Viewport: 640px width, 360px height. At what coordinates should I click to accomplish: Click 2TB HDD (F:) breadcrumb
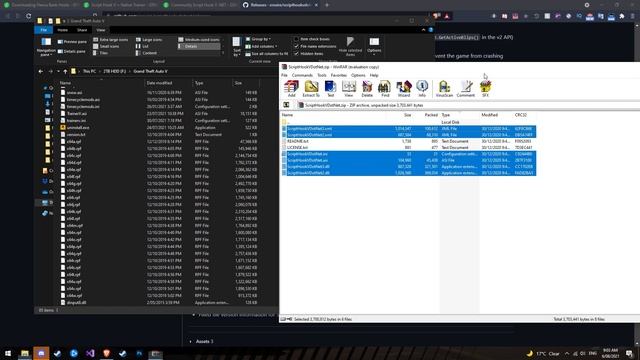click(x=114, y=71)
